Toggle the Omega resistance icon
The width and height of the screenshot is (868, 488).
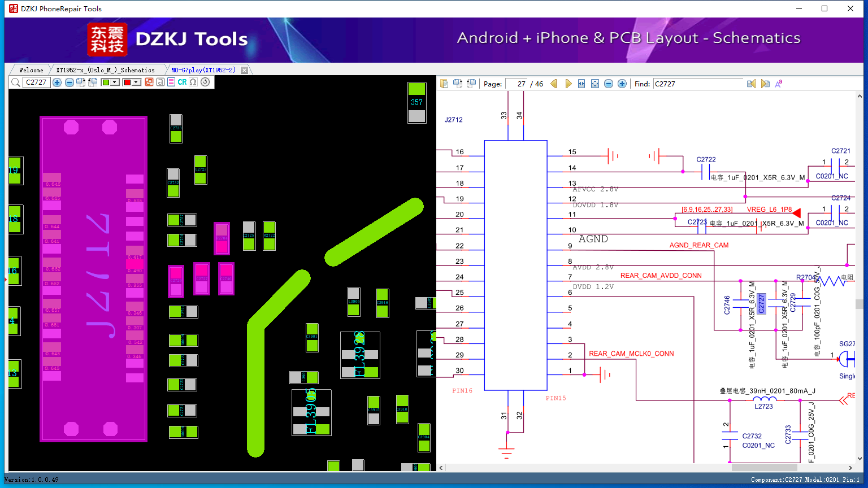coord(193,82)
